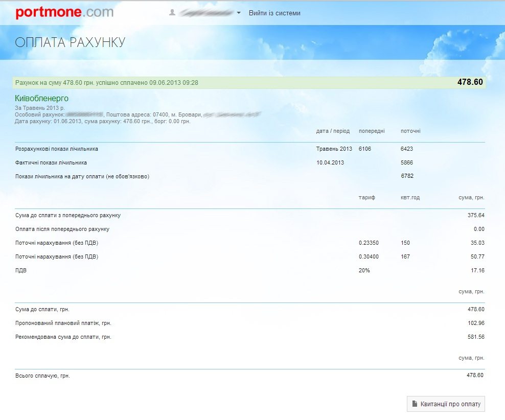
Task: Click amount 50.77
Action: 477,257
